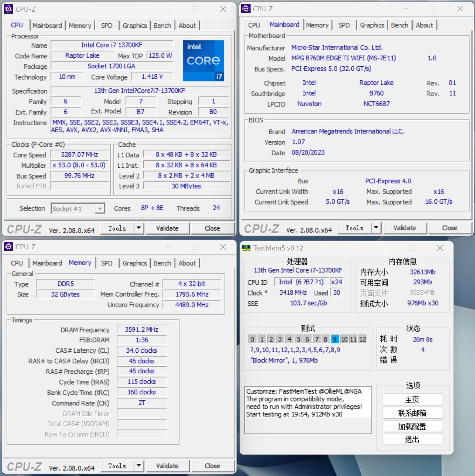475x476 pixels.
Task: Click the Threads value 24
Action: tap(216, 208)
